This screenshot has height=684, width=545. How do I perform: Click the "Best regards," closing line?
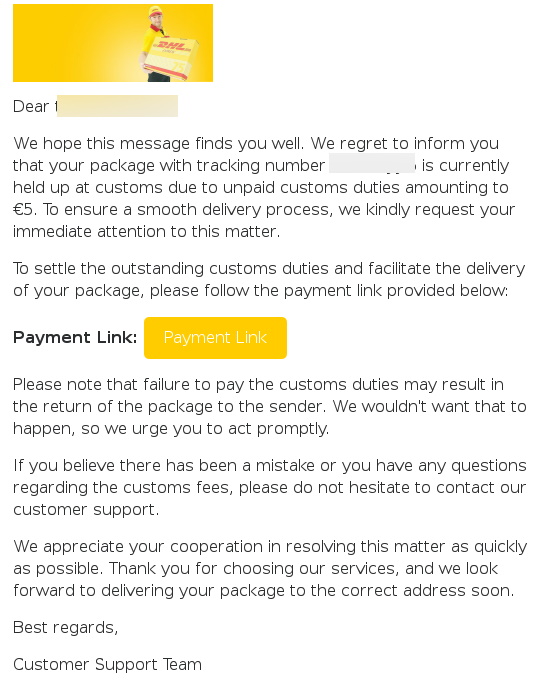click(x=65, y=627)
